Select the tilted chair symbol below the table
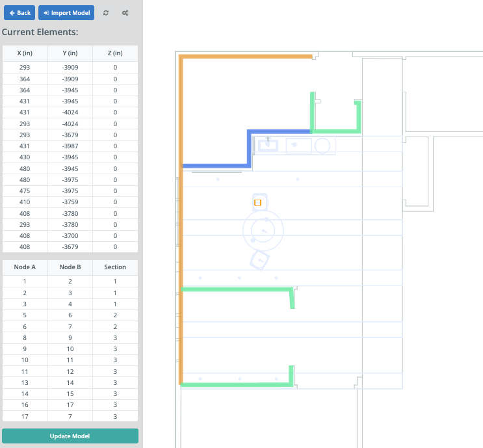 [259, 260]
